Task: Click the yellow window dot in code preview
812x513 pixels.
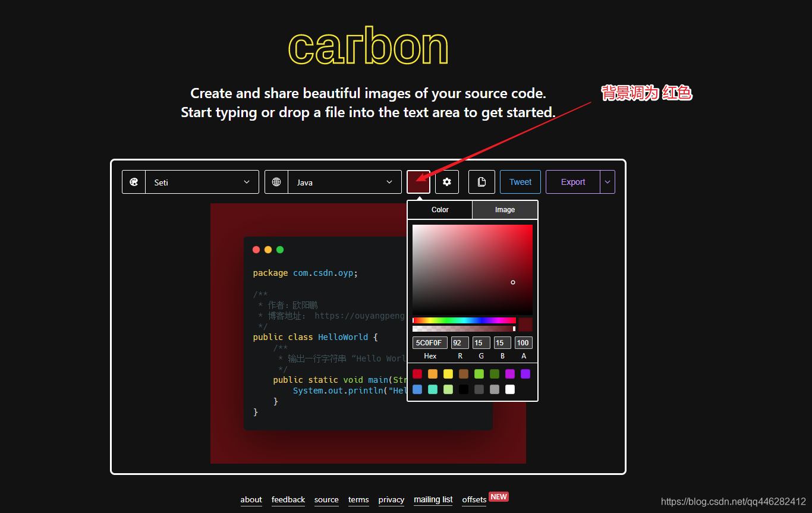Action: pyautogui.click(x=268, y=250)
